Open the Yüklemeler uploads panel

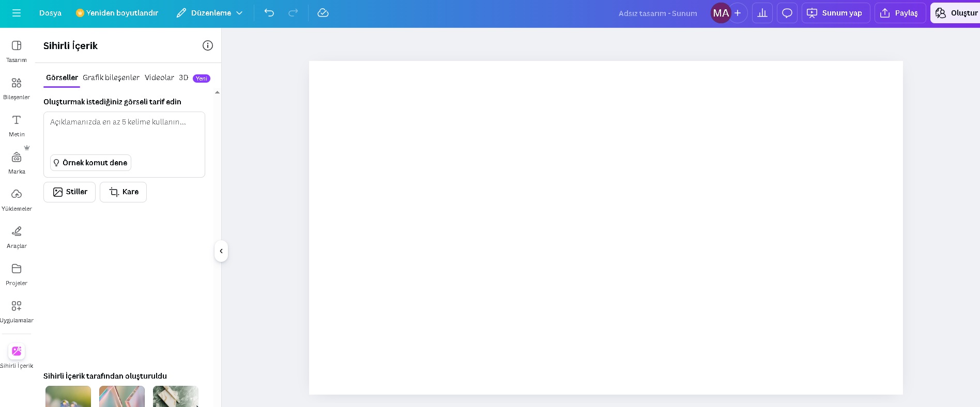click(17, 200)
